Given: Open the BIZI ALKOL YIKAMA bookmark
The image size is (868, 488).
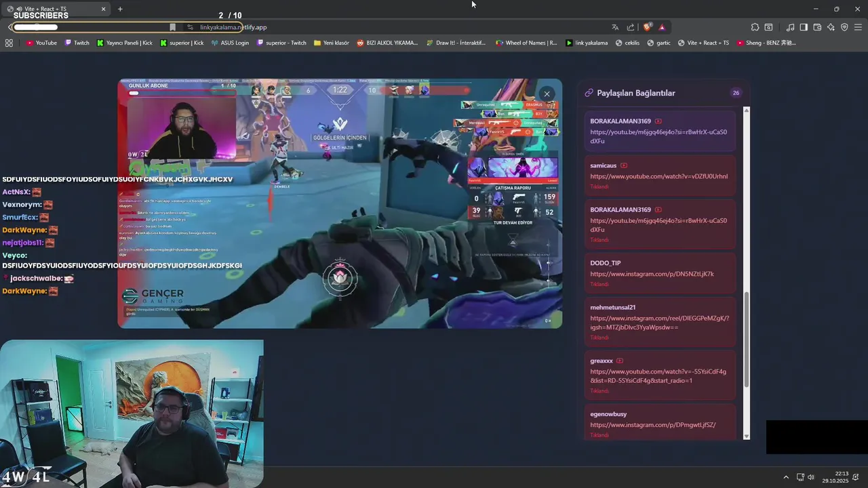Looking at the screenshot, I should click(x=387, y=43).
